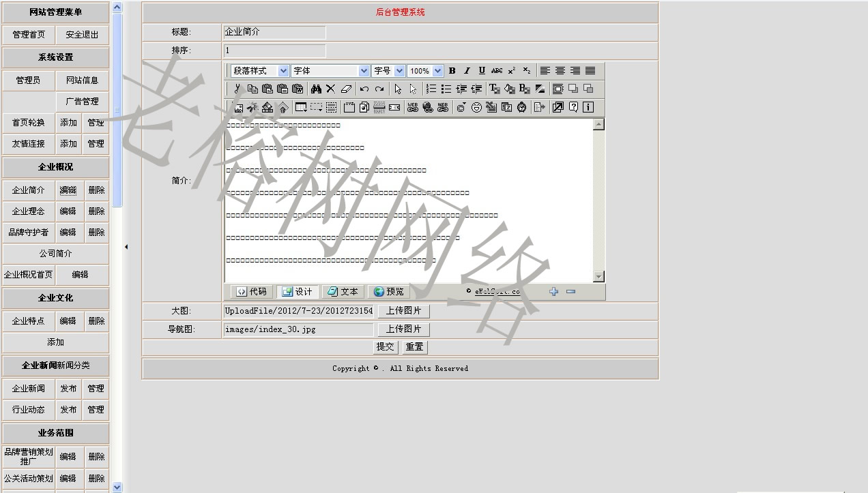Click the undo arrow icon
868x493 pixels.
click(x=364, y=89)
